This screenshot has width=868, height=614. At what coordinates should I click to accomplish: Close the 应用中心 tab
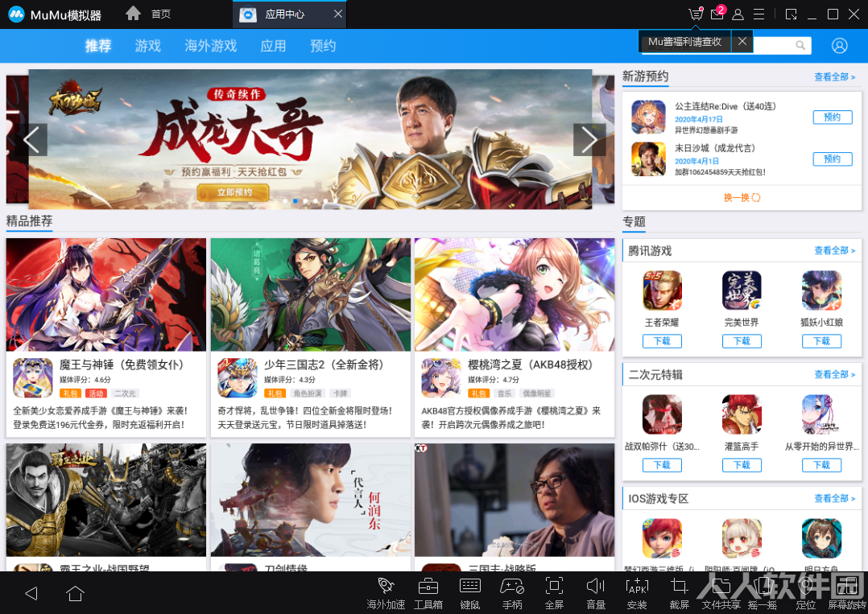click(337, 14)
